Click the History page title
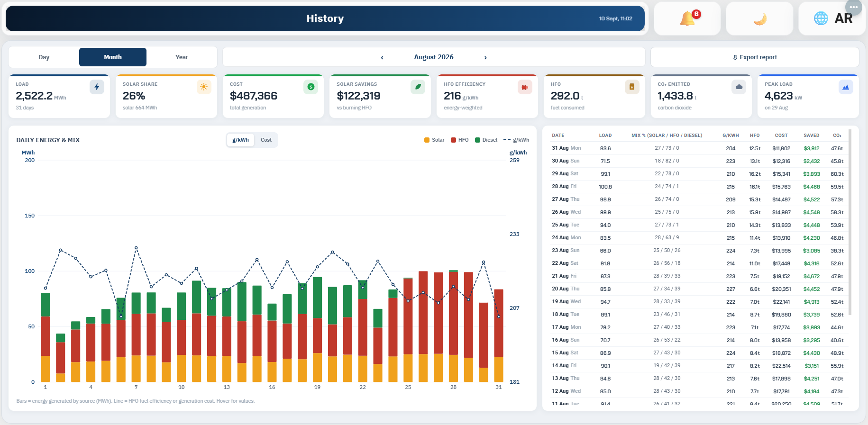868x425 pixels. (325, 18)
